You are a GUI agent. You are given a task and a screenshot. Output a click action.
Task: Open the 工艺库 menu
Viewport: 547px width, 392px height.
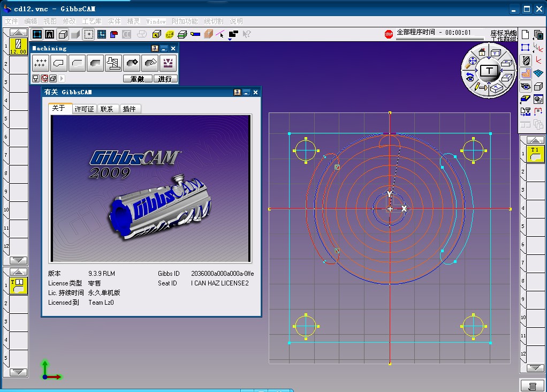92,21
